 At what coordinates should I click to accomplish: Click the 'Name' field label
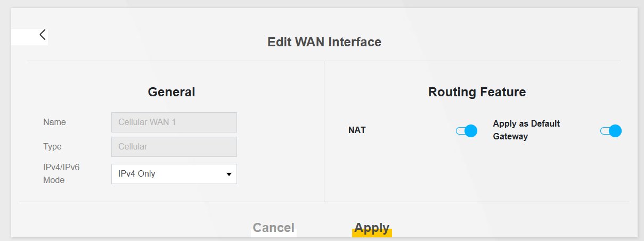(54, 122)
